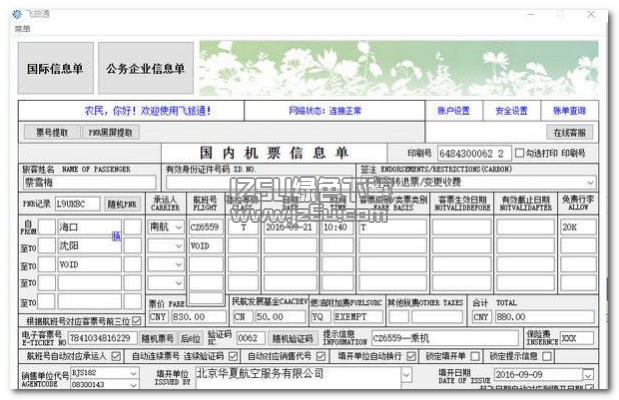The image size is (619, 400).
Task: Toggle 填开单位自动换行 checkbox
Action: coord(411,357)
